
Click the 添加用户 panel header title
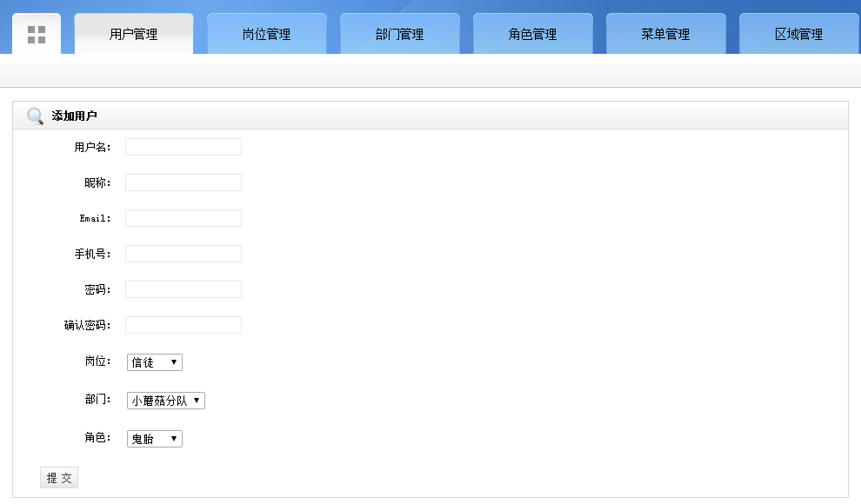[75, 116]
